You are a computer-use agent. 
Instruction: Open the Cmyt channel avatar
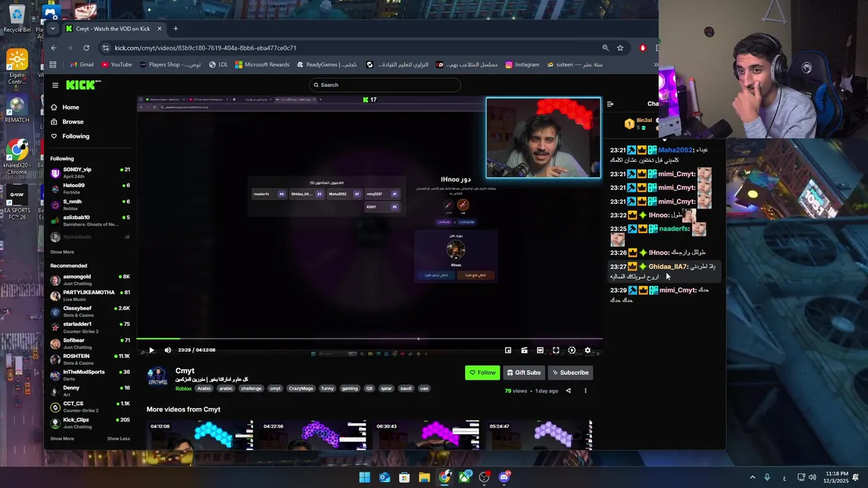pyautogui.click(x=157, y=377)
